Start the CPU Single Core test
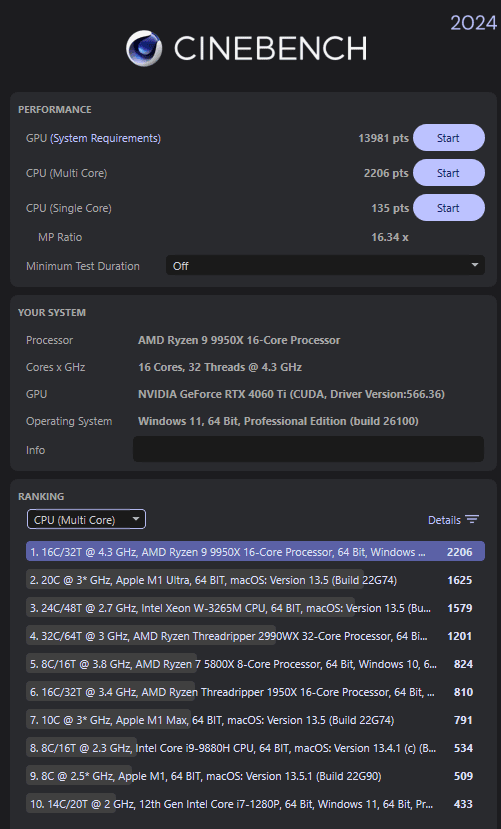This screenshot has width=501, height=829. [x=449, y=208]
